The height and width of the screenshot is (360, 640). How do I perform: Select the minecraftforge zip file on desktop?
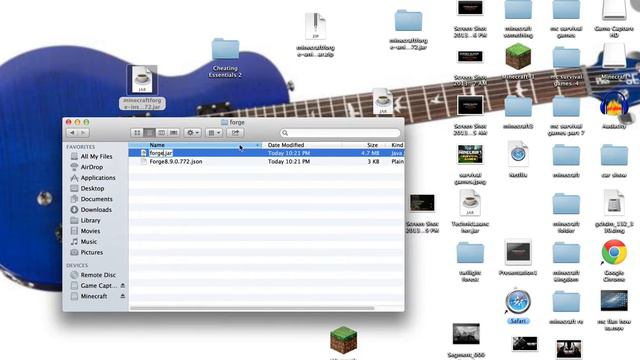315,27
